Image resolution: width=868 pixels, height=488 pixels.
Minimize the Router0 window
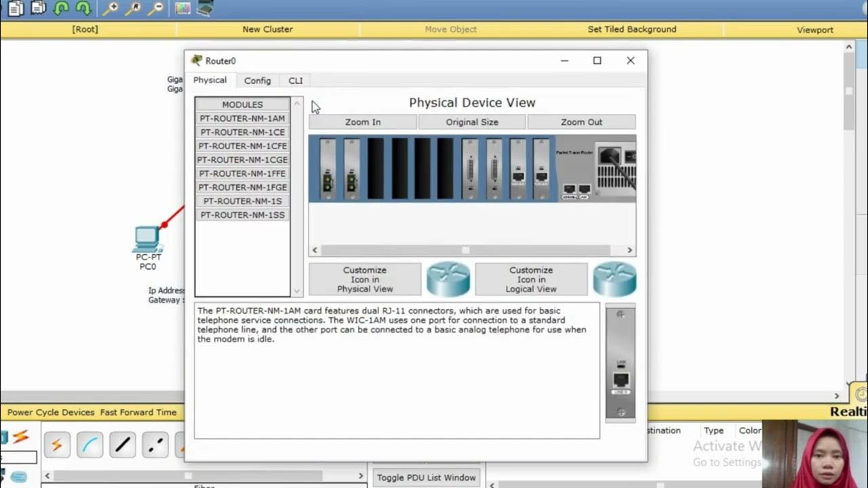click(564, 60)
